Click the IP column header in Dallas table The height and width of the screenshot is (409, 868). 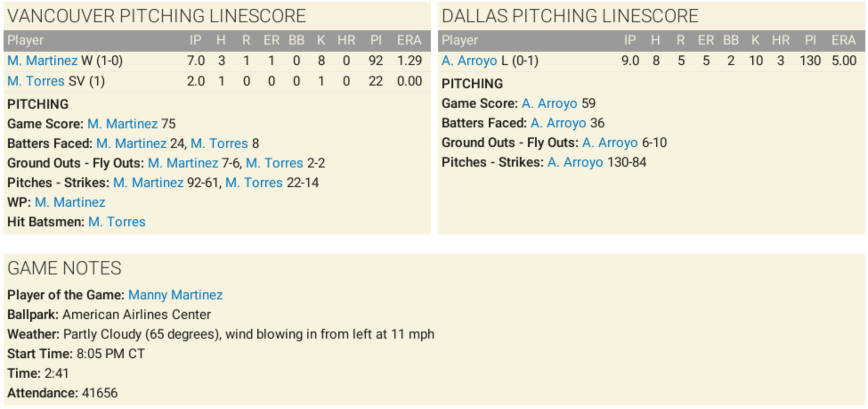[x=629, y=41]
